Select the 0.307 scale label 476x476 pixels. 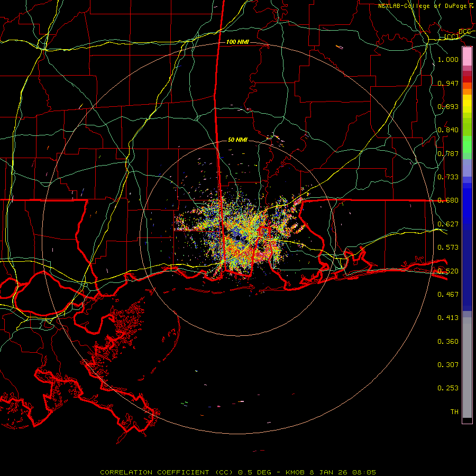pos(448,365)
